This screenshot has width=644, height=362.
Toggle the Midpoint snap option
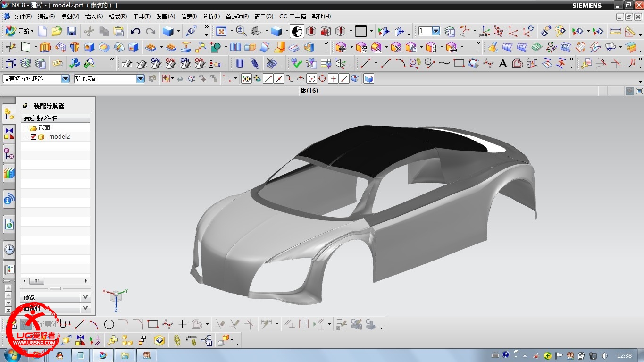click(x=279, y=79)
